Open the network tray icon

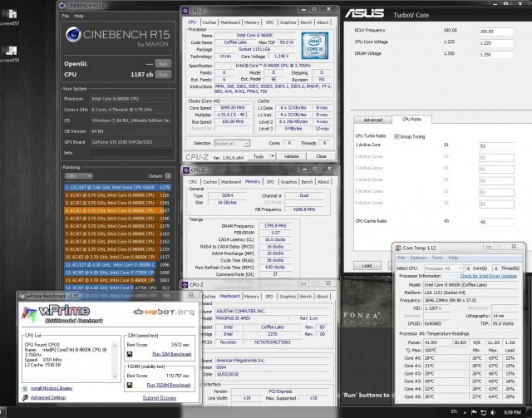click(484, 412)
